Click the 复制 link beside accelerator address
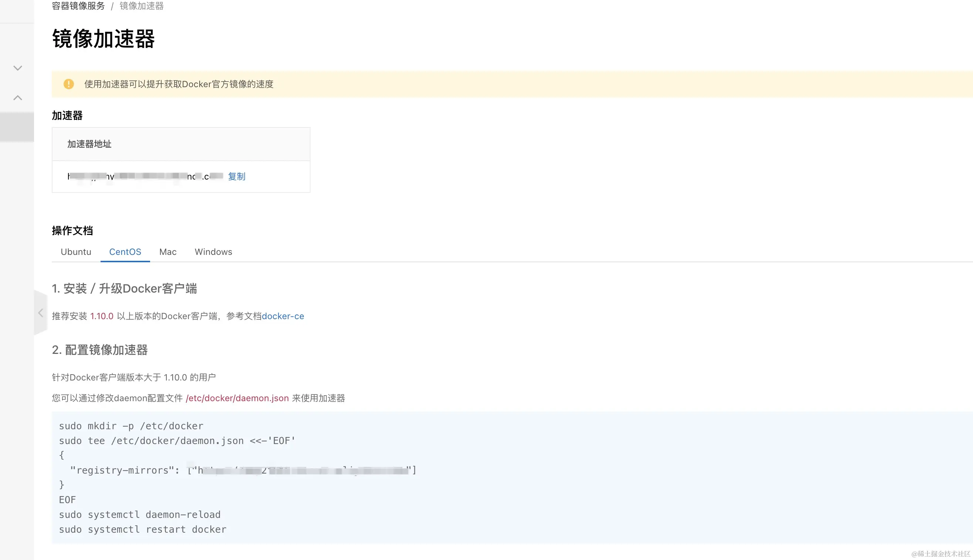This screenshot has height=560, width=973. pos(236,176)
